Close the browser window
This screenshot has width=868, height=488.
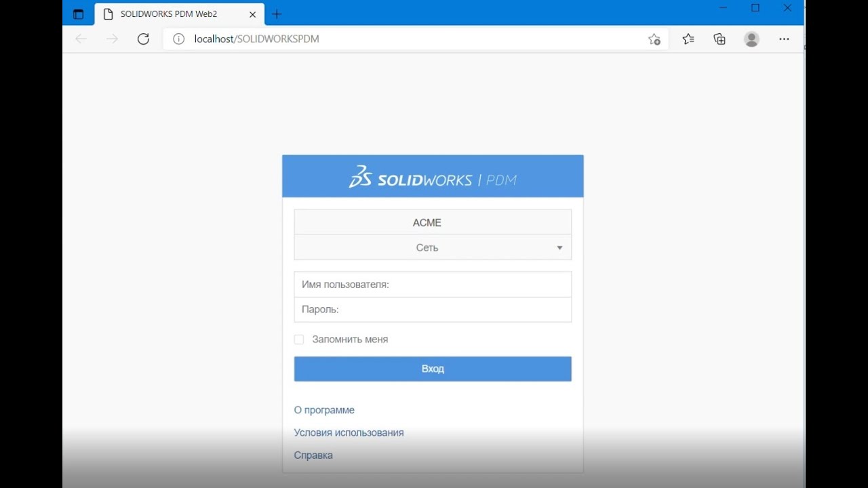coord(787,8)
